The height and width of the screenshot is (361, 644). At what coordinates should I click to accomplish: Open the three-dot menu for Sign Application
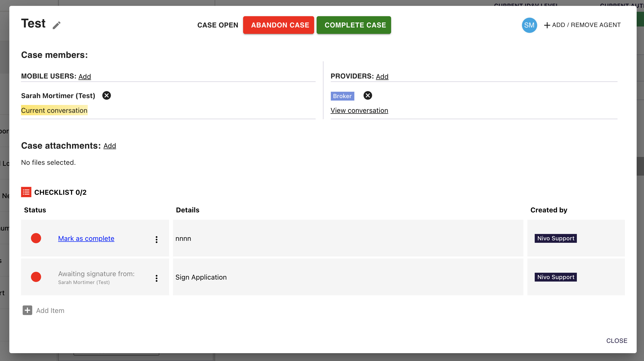pyautogui.click(x=157, y=278)
